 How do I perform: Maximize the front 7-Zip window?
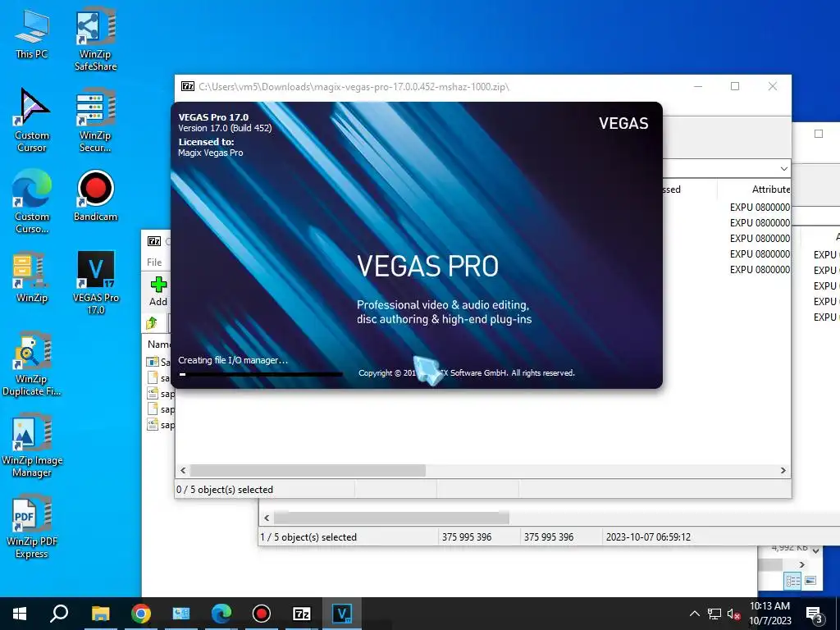pos(735,86)
